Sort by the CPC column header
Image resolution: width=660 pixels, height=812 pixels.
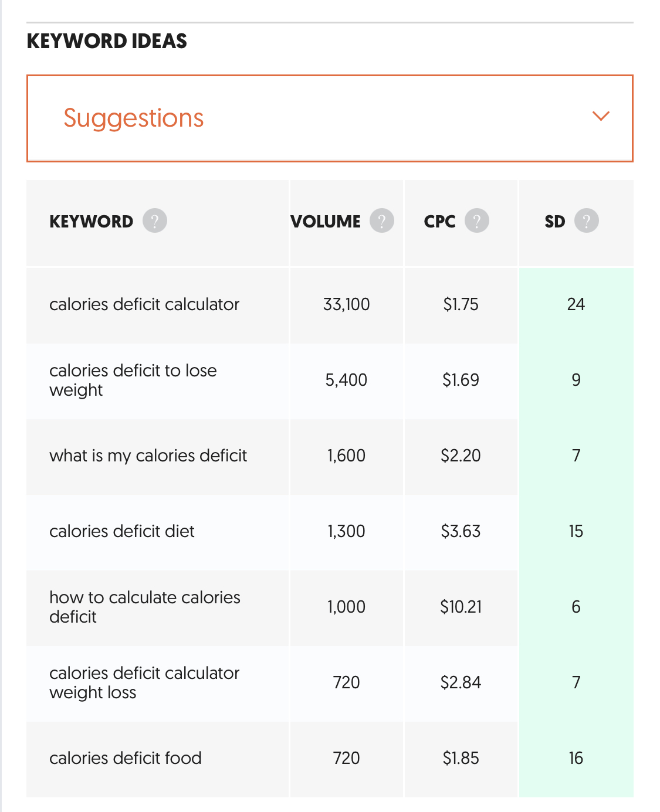(440, 222)
